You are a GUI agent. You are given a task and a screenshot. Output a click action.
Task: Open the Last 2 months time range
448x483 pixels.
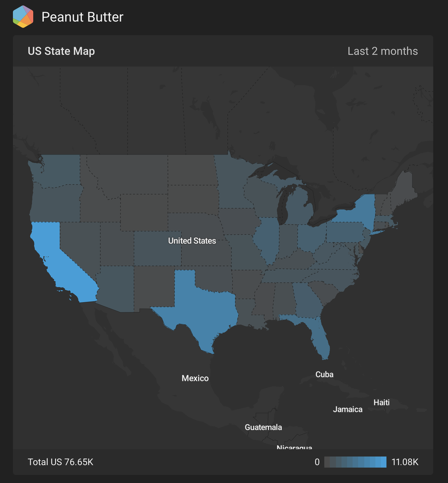pyautogui.click(x=382, y=51)
